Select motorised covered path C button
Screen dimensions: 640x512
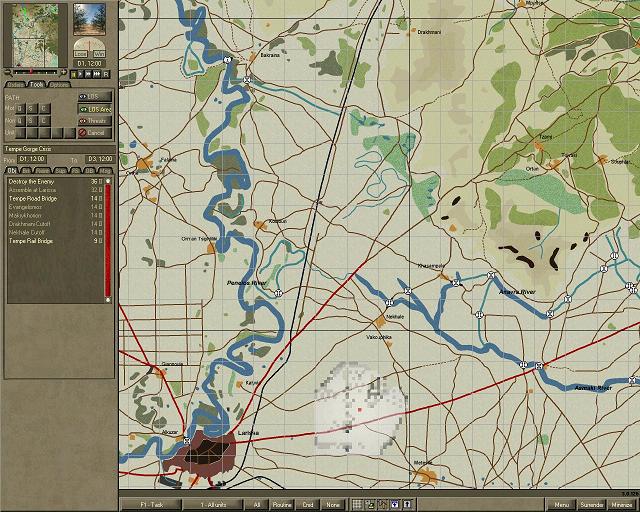coord(44,109)
